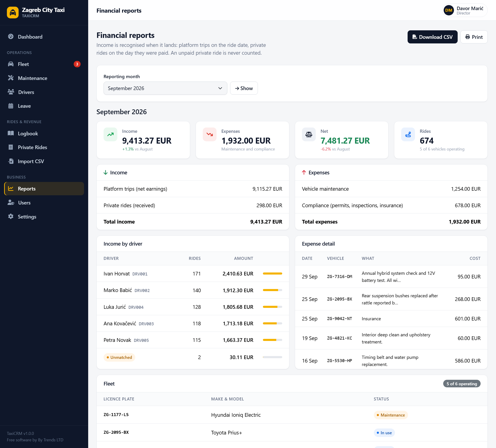Click Ivan Horvat driver name
The width and height of the screenshot is (496, 448).
point(117,273)
